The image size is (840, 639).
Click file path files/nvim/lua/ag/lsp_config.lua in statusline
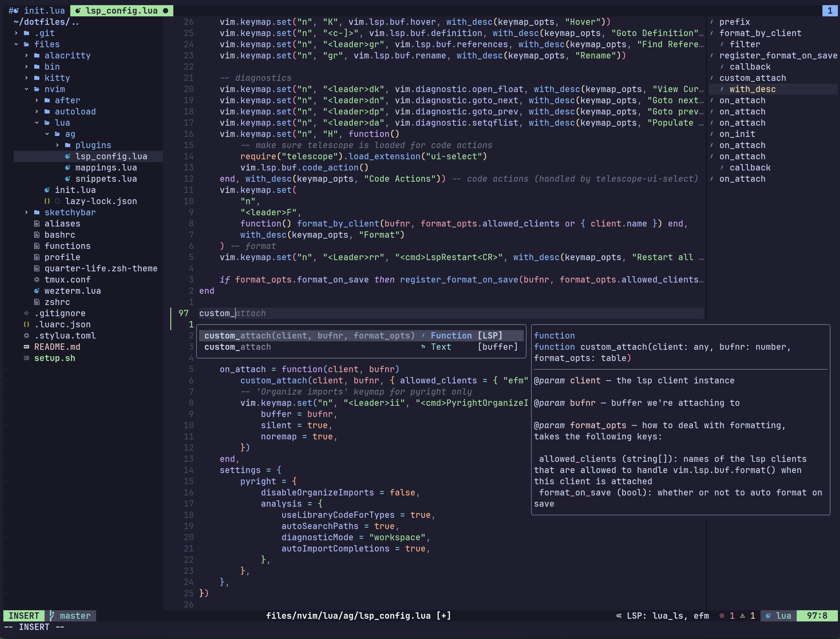click(x=348, y=616)
